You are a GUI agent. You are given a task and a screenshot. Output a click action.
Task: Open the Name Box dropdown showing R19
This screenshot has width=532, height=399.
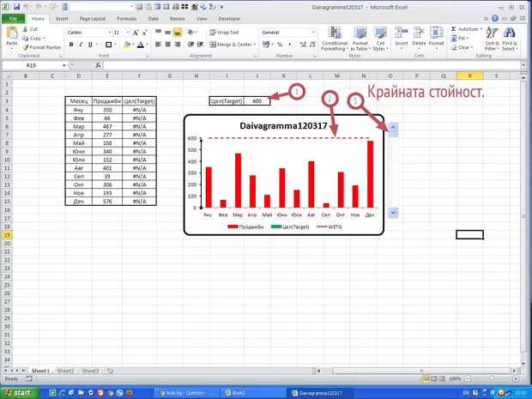pos(63,65)
